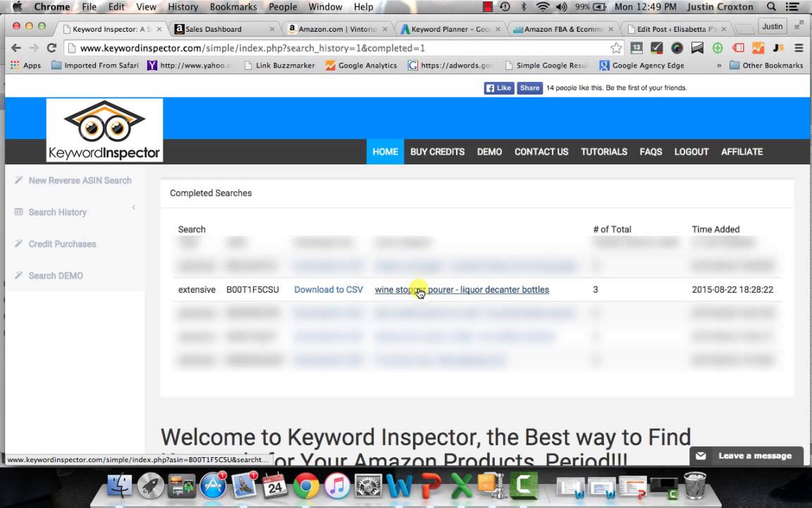Viewport: 812px width, 508px height.
Task: Open the Trash in the dock
Action: point(694,485)
